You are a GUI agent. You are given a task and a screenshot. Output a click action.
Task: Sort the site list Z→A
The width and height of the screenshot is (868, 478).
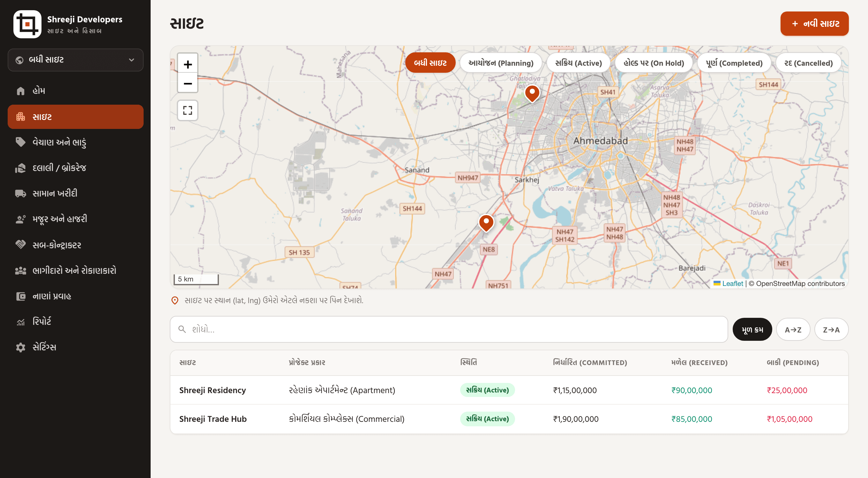tap(831, 329)
